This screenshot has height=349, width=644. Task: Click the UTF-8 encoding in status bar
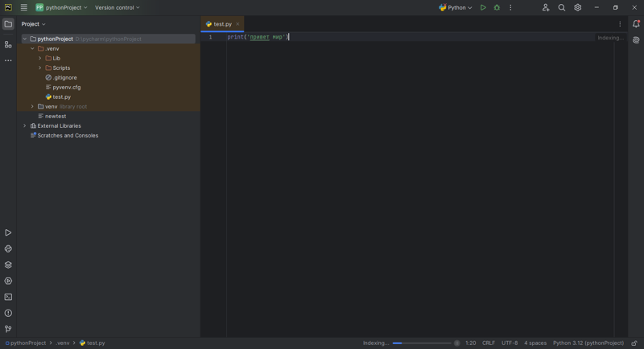[510, 343]
